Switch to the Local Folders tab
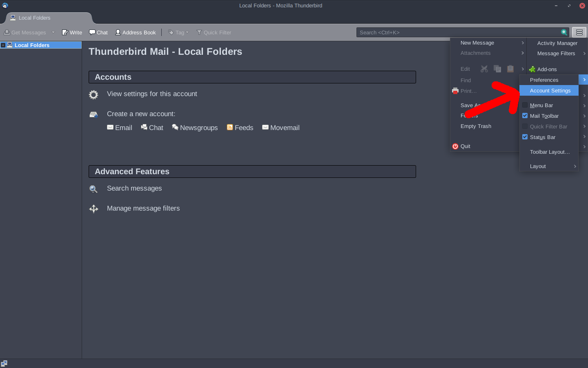This screenshot has width=588, height=368. click(x=49, y=18)
